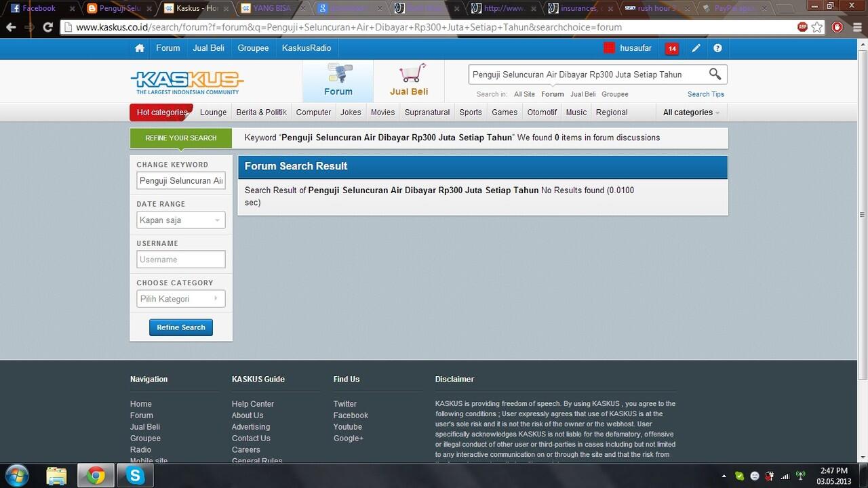Viewport: 868px width, 488px height.
Task: Open the Regional category
Action: click(612, 113)
